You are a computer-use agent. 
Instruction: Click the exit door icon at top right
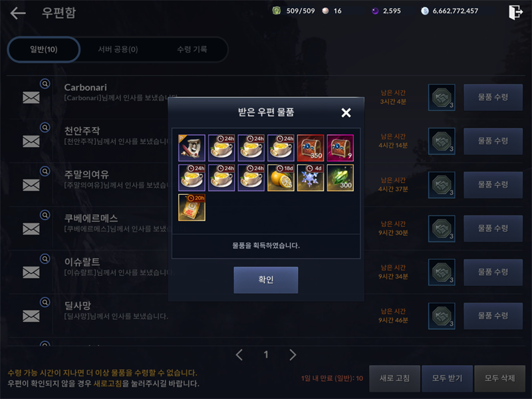pos(515,12)
